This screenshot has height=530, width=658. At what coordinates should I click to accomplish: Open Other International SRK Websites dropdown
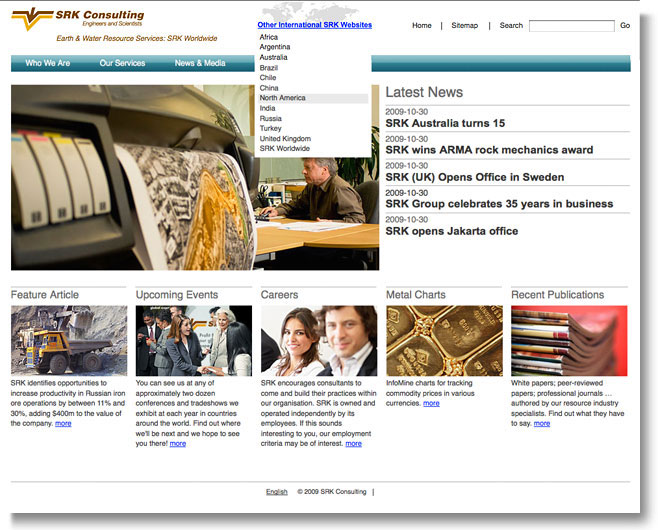pyautogui.click(x=314, y=25)
